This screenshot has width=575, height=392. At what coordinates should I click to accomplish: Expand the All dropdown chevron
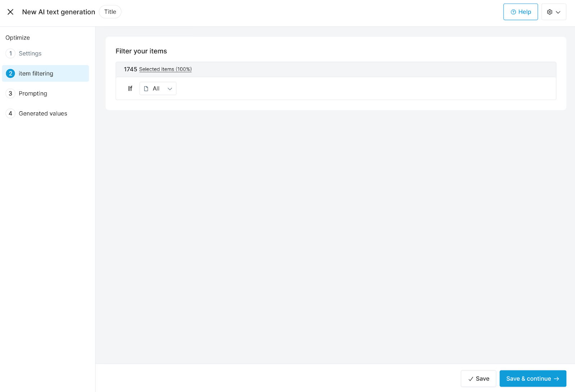point(170,89)
